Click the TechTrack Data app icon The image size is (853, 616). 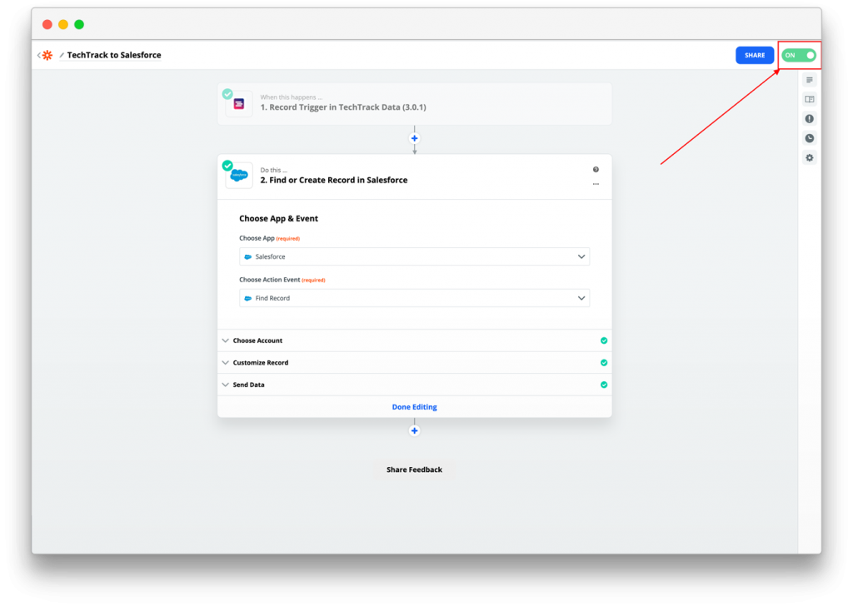pyautogui.click(x=239, y=104)
